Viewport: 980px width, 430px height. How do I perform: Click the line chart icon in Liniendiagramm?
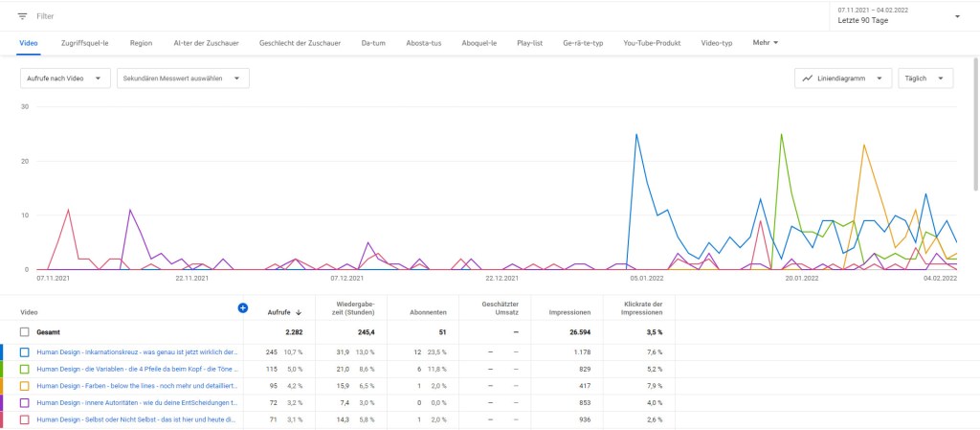click(809, 79)
